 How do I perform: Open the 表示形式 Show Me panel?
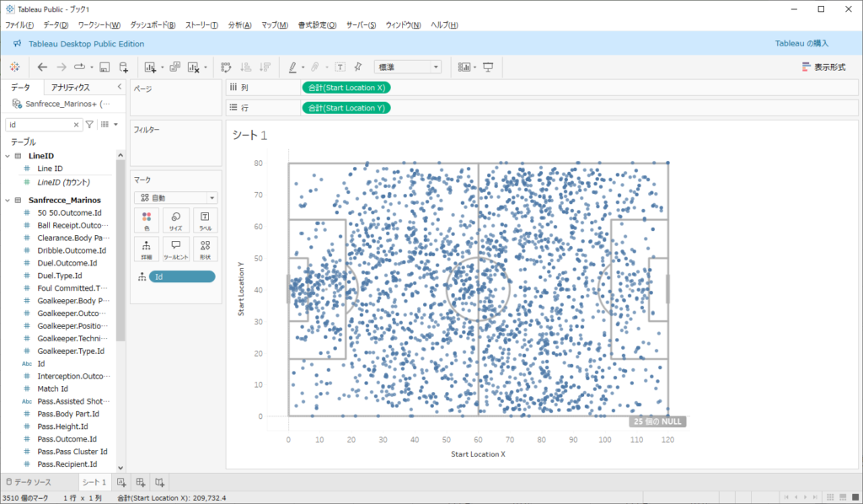click(823, 67)
